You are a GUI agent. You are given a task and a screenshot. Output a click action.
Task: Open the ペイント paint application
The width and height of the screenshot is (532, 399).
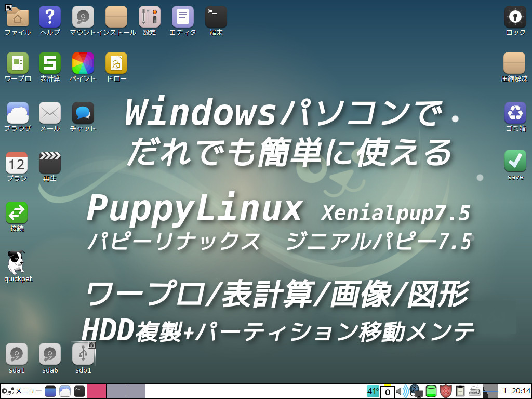(x=83, y=62)
